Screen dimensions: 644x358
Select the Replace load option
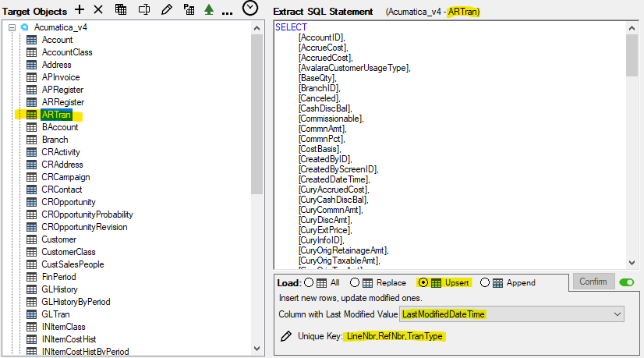355,282
